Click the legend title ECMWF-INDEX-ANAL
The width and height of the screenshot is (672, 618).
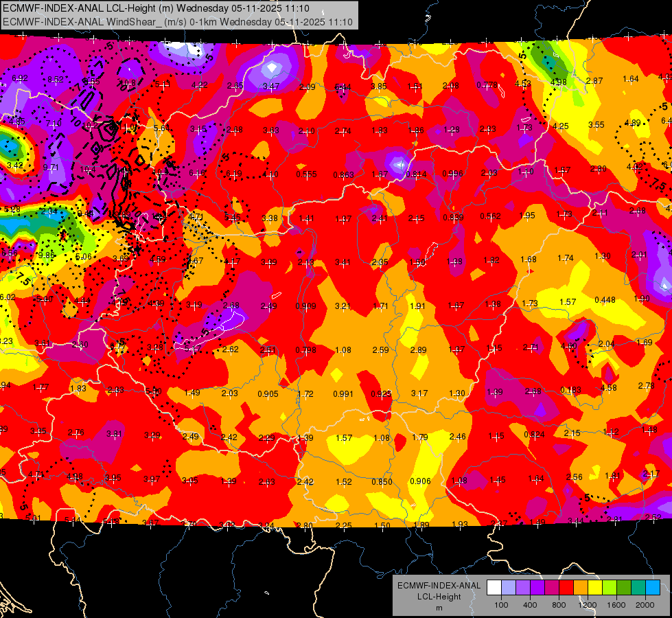coord(439,586)
